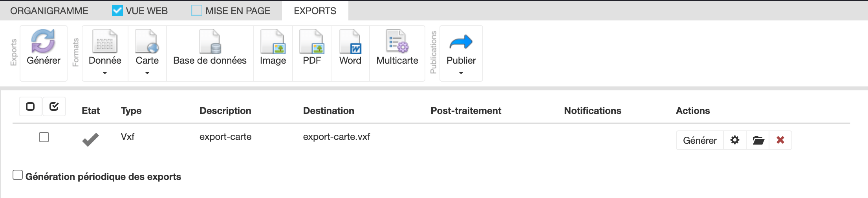Toggle the VUE WEB checkbox
868x198 pixels.
117,10
